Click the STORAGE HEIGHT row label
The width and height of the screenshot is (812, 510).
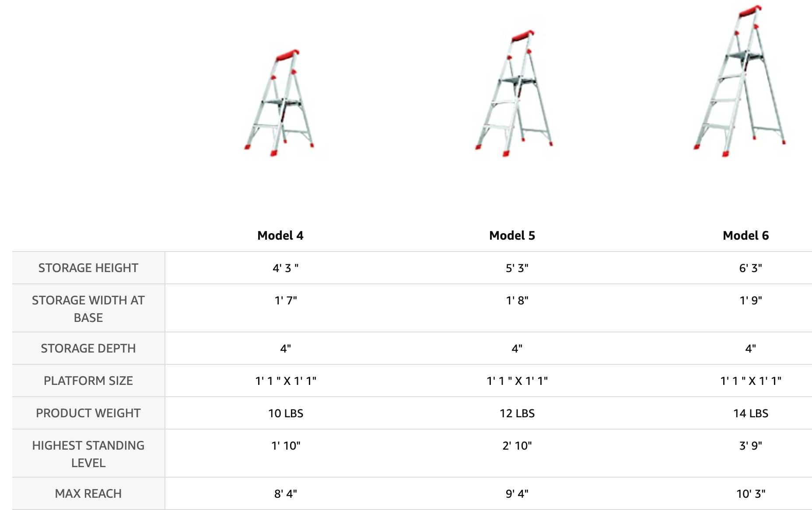tap(88, 268)
